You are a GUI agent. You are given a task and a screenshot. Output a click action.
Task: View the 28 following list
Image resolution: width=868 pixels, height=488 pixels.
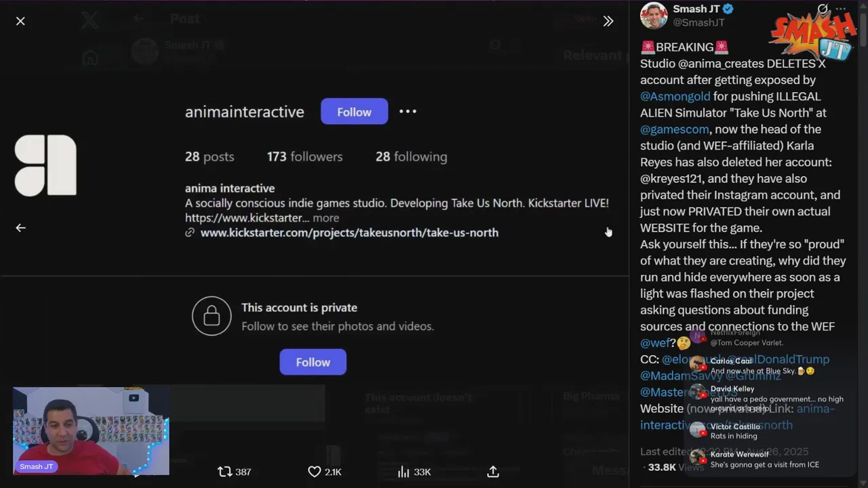pos(411,157)
